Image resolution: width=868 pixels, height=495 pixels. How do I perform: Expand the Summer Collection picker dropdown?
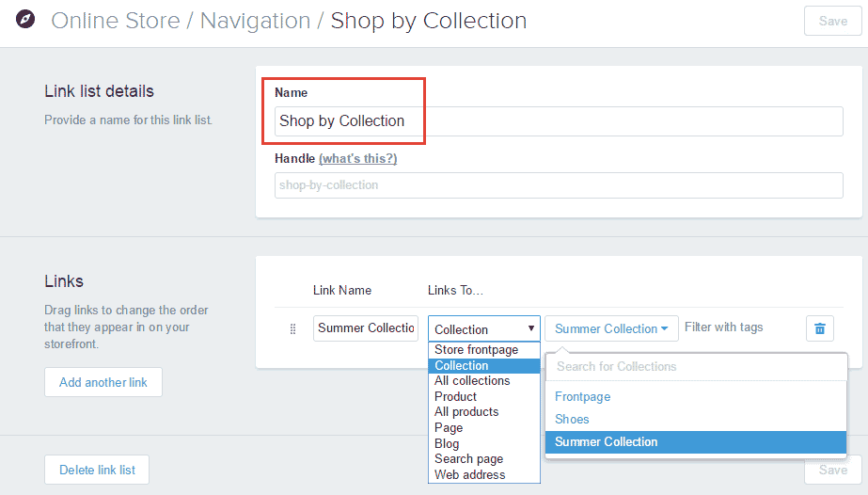tap(610, 328)
